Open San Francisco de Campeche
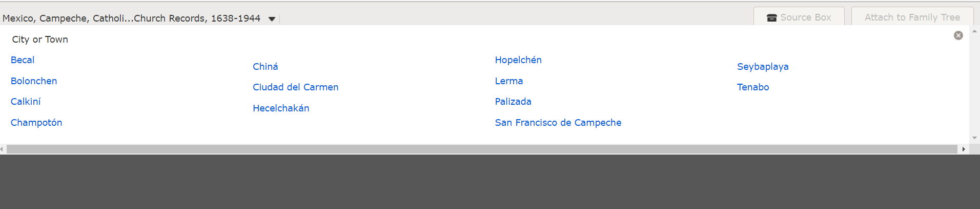 (x=558, y=123)
